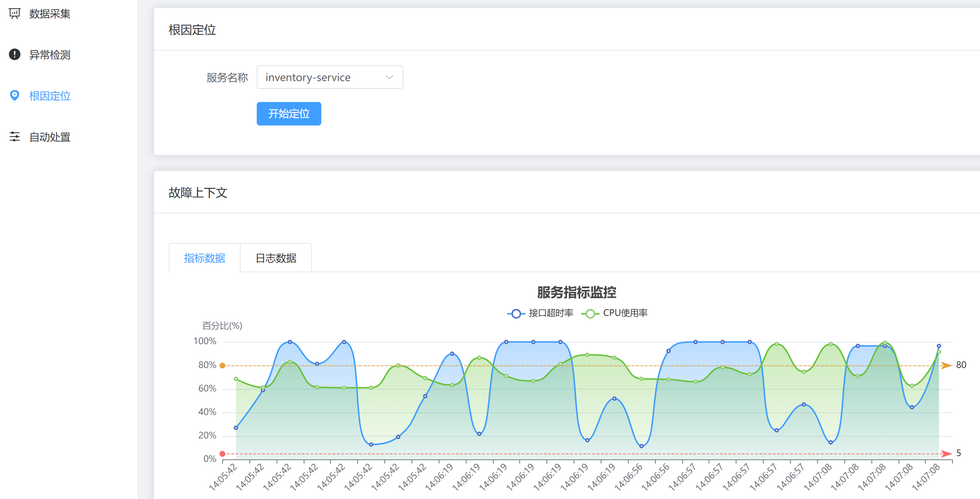The width and height of the screenshot is (980, 499).
Task: Click the 自动处置 sliders icon
Action: coord(14,136)
